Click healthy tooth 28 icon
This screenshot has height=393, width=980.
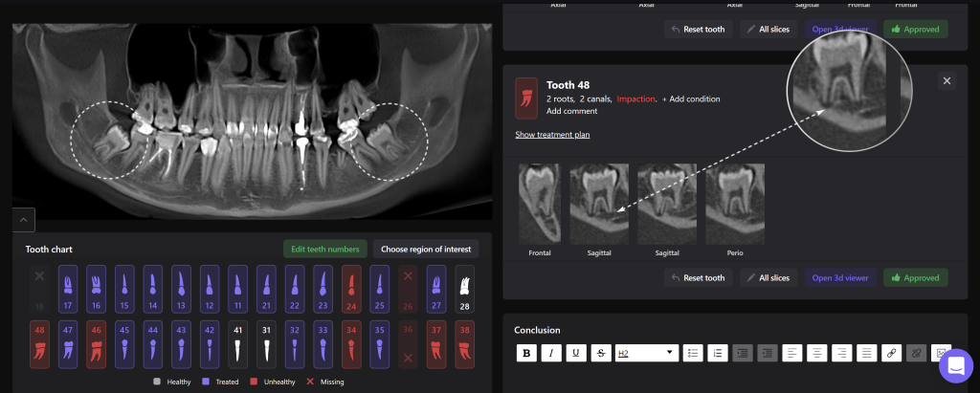coord(464,288)
